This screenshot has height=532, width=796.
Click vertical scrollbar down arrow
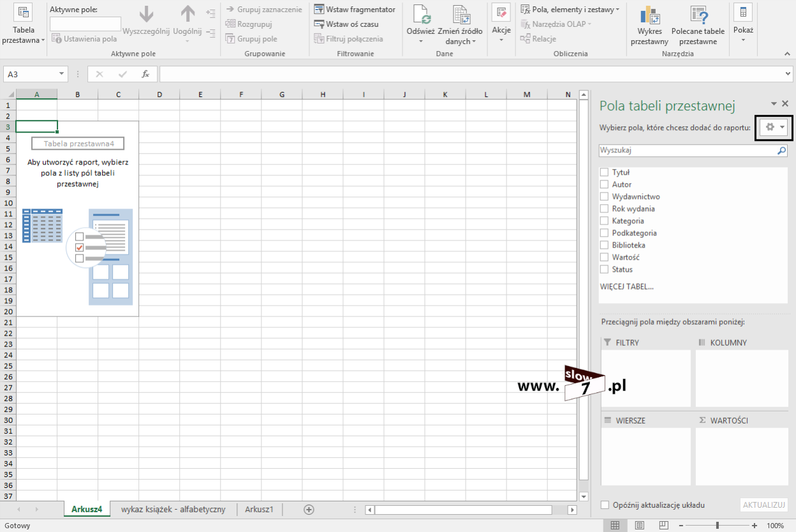(x=583, y=496)
